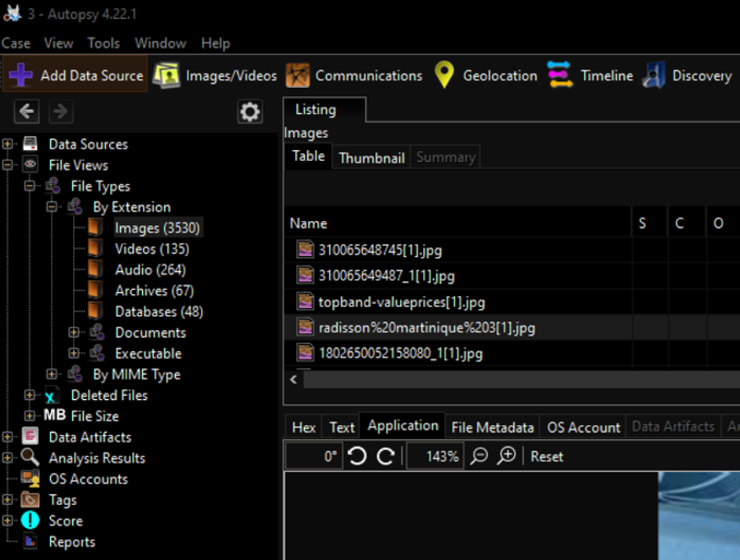740x560 pixels.
Task: Select Videos (135) in the tree
Action: (151, 249)
